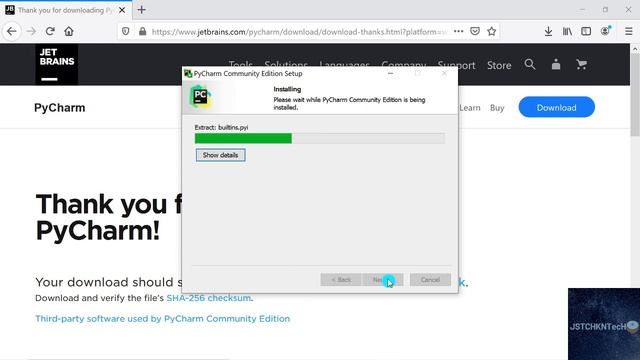Open the Store menu item
640x360 pixels.
(x=499, y=65)
